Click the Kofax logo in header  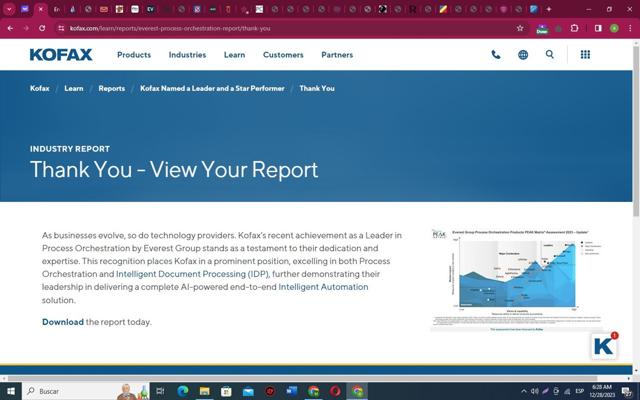click(61, 55)
